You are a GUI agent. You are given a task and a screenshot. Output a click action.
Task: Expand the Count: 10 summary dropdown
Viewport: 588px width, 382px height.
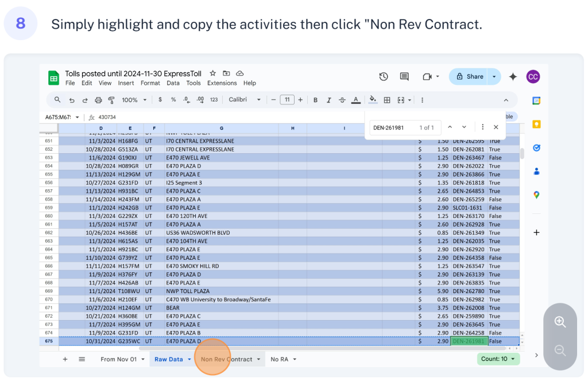click(498, 359)
